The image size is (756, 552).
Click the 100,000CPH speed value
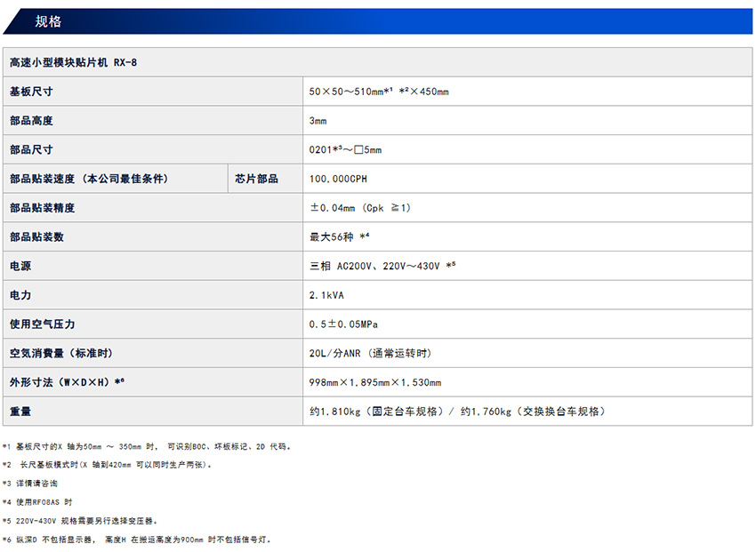pyautogui.click(x=338, y=179)
